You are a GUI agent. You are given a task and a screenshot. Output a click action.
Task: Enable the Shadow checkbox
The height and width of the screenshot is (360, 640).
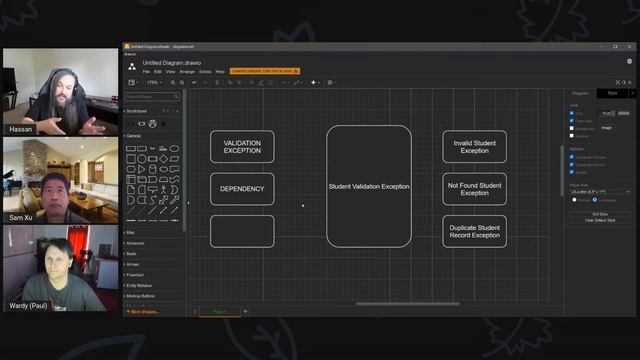pyautogui.click(x=571, y=136)
